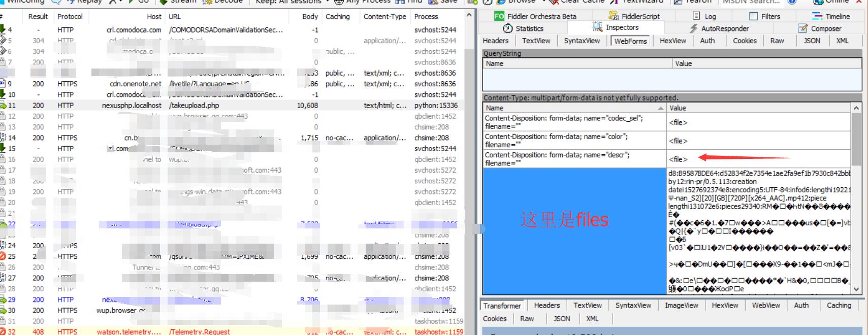This screenshot has width=868, height=335.
Task: Sort sessions by Protocol column
Action: click(x=70, y=17)
